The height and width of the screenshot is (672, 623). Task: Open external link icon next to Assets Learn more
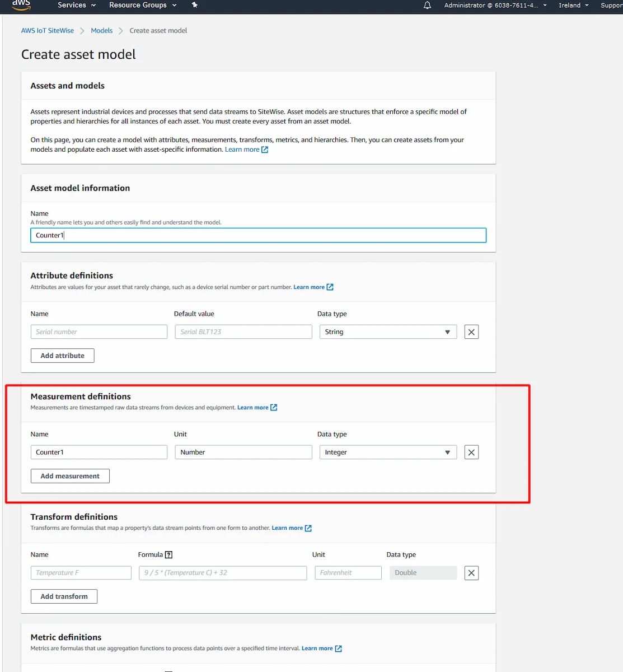pos(265,150)
